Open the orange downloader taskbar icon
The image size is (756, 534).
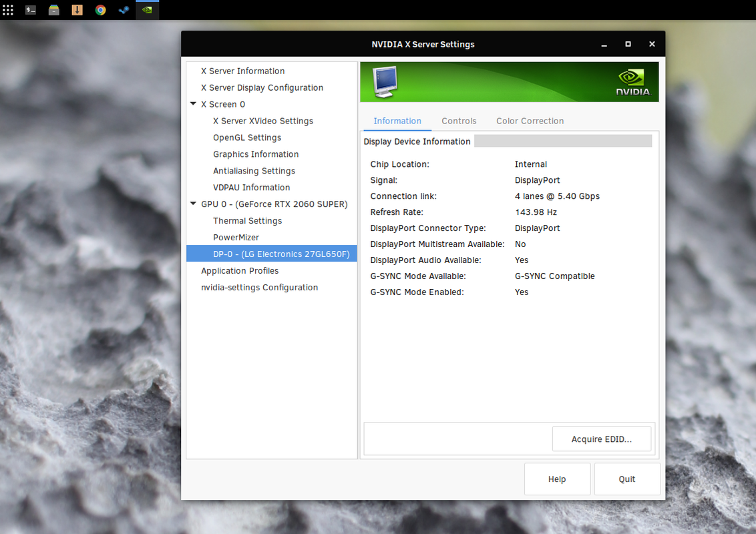pyautogui.click(x=77, y=9)
